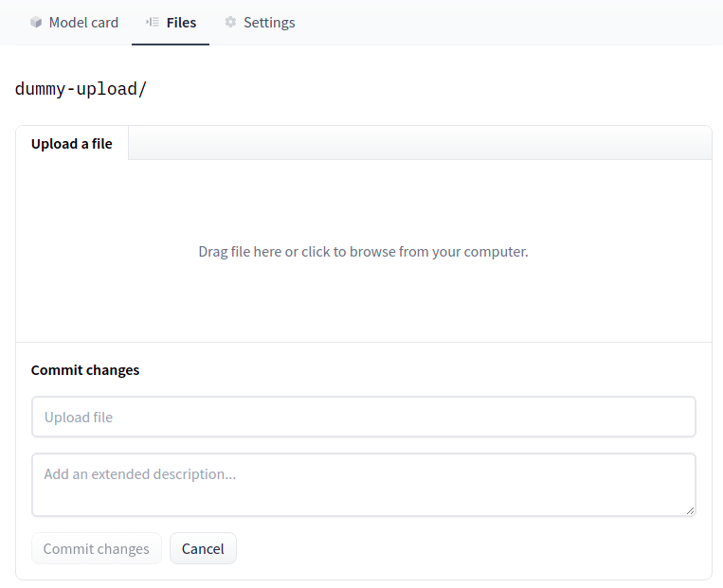This screenshot has width=723, height=588.
Task: Cancel the file upload
Action: (x=203, y=548)
